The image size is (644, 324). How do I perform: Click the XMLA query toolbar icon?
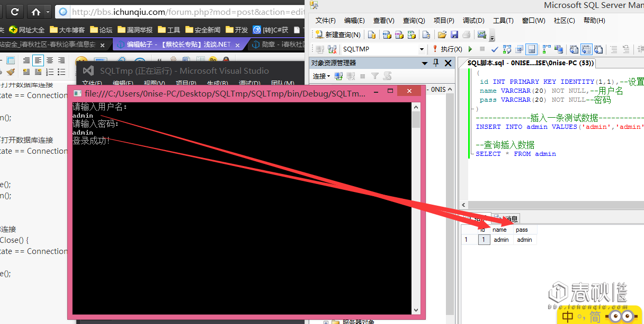click(x=412, y=34)
